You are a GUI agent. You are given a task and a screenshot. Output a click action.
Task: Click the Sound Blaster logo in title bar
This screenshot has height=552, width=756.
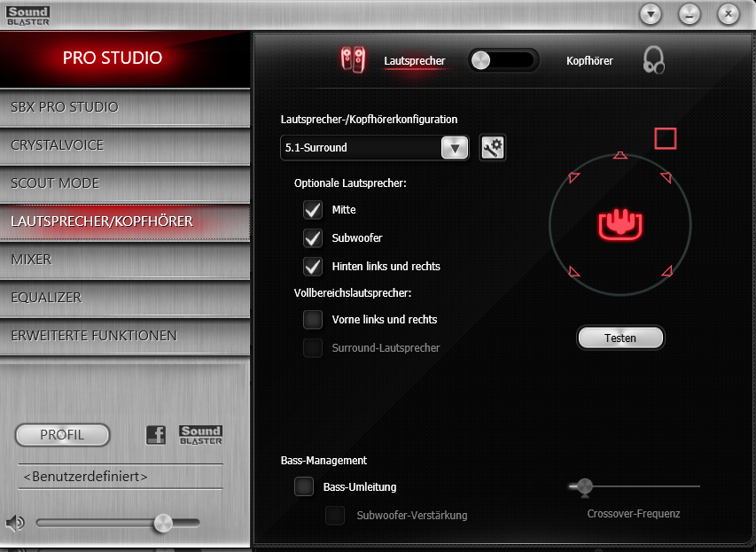click(28, 15)
